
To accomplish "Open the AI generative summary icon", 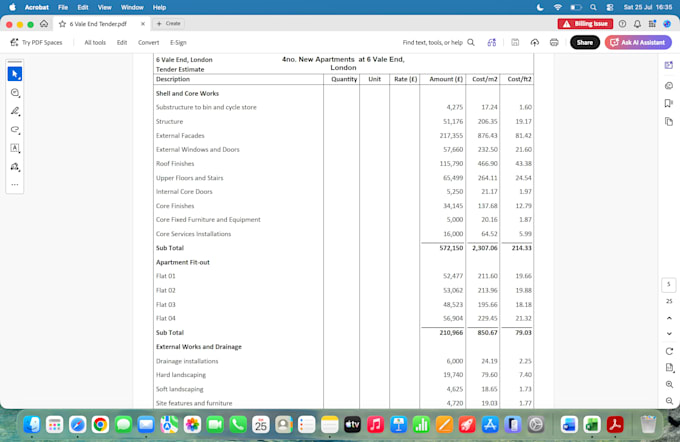I will [491, 43].
